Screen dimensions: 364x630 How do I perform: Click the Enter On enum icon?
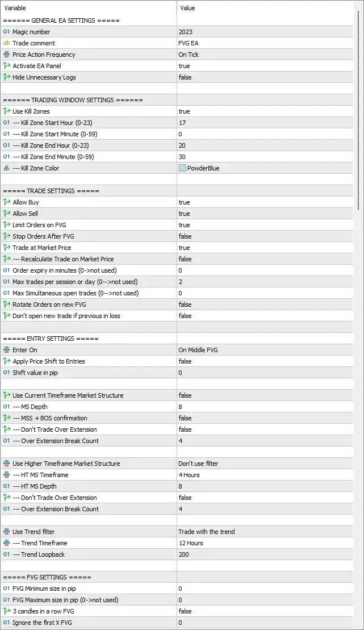click(6, 350)
